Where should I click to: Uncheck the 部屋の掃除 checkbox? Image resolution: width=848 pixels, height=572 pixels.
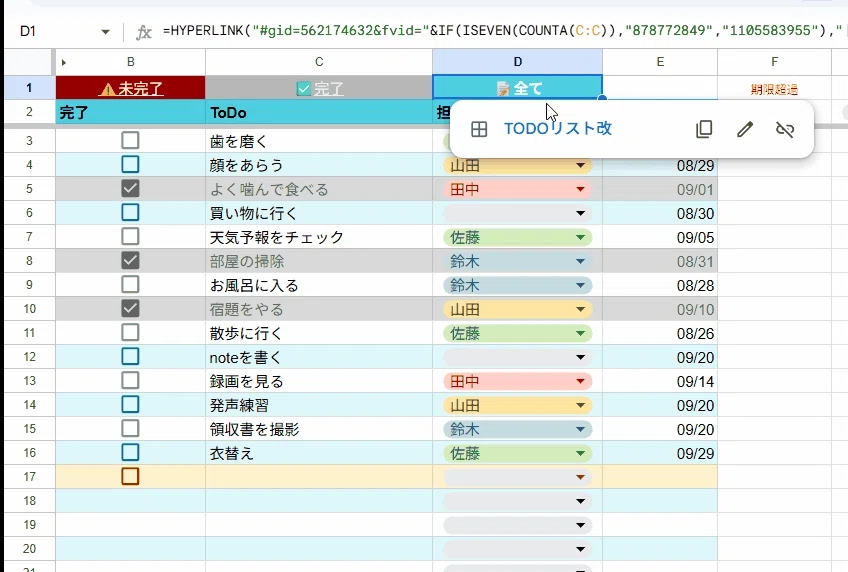(x=130, y=261)
